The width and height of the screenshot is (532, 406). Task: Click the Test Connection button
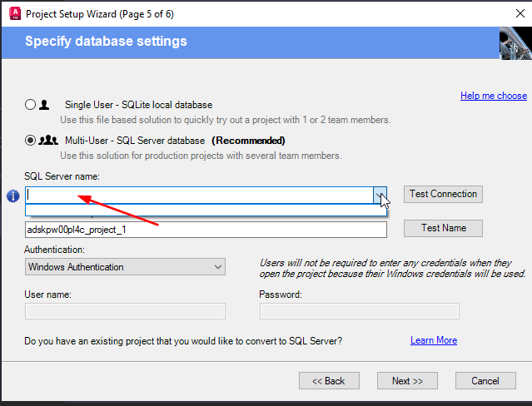tap(443, 194)
